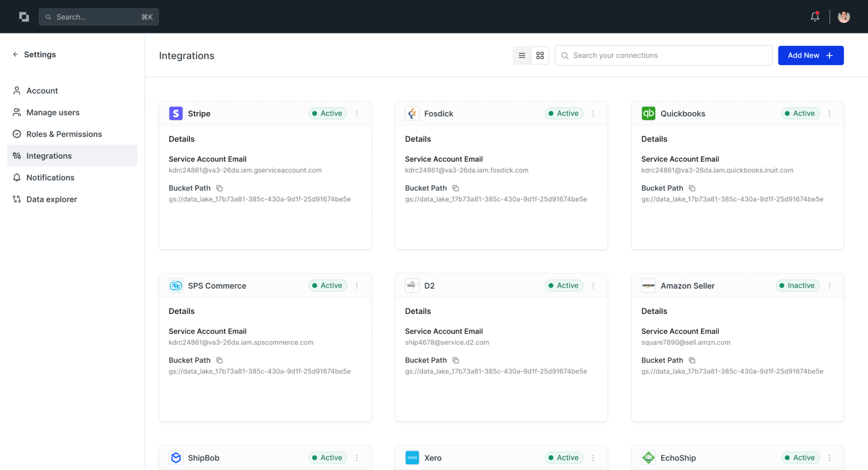Viewport: 868px width, 470px height.
Task: Switch to grid view layout
Action: click(540, 56)
